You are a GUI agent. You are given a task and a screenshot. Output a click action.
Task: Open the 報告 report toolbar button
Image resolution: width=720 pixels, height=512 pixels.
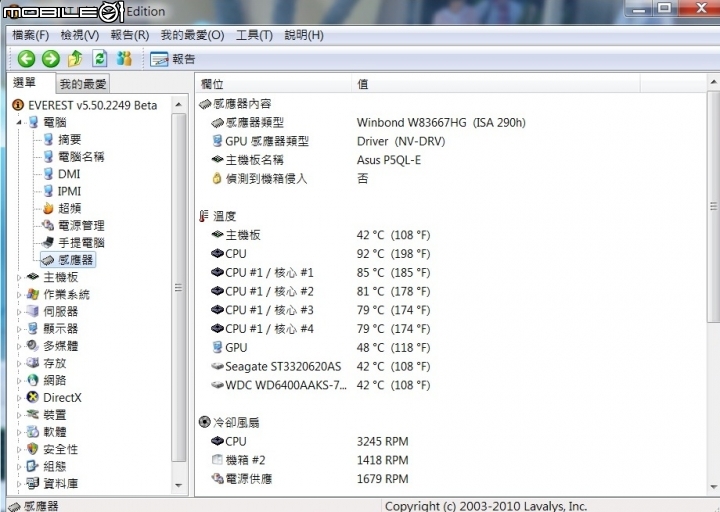click(173, 59)
